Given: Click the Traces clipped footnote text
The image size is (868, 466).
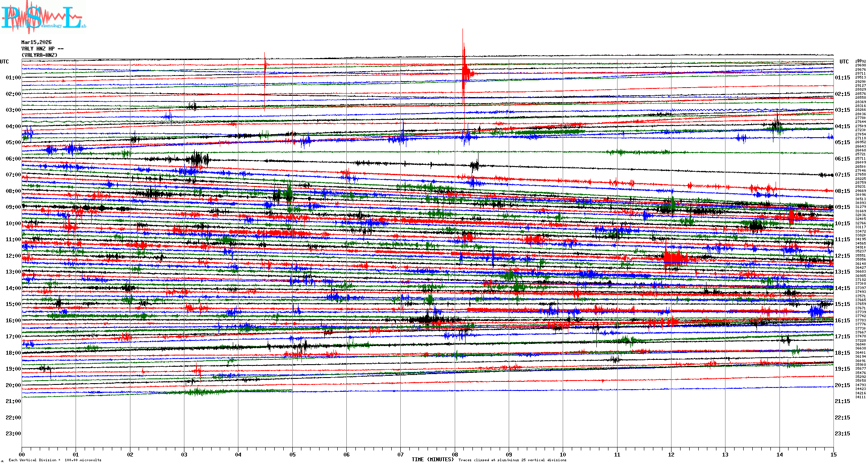Looking at the screenshot, I should pyautogui.click(x=512, y=460).
